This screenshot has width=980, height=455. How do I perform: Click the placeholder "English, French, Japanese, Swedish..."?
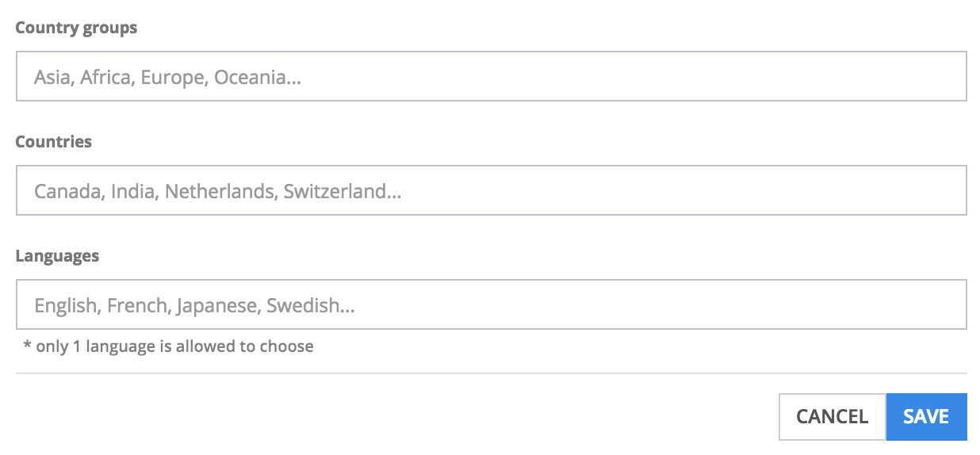pyautogui.click(x=194, y=306)
